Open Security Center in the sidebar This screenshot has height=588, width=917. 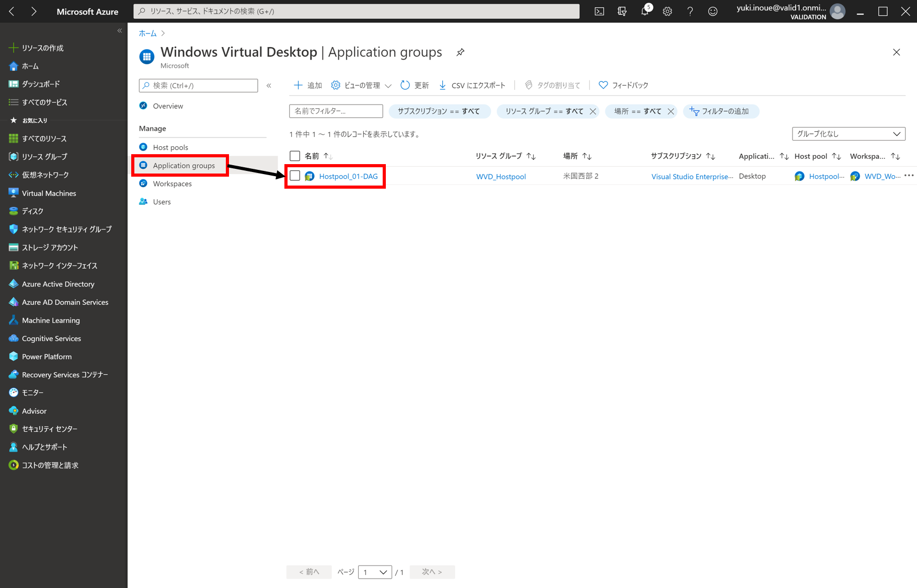pos(49,429)
